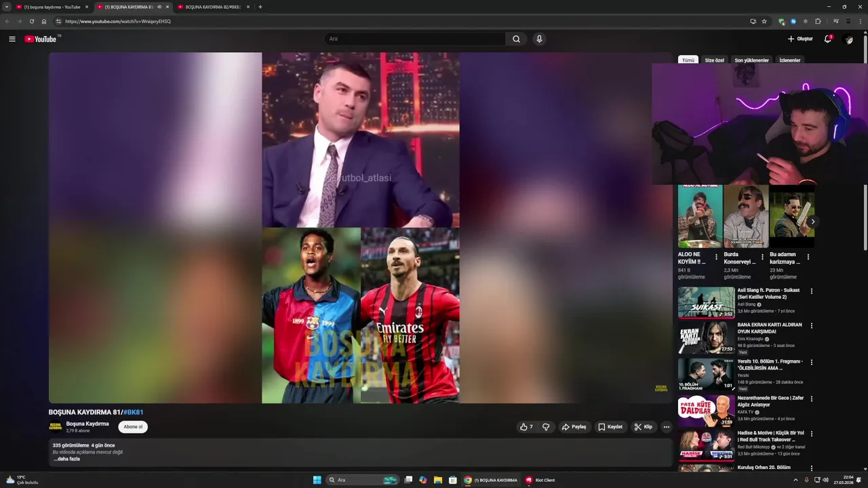Go to the YouTube home logo
This screenshot has width=868, height=488.
42,39
